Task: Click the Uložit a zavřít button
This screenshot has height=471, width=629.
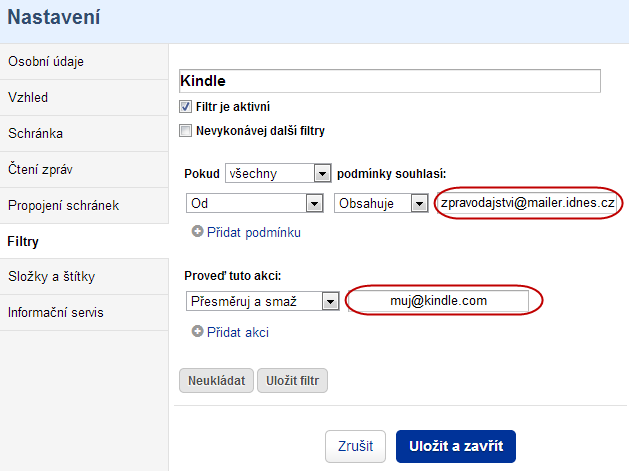Action: 456,446
